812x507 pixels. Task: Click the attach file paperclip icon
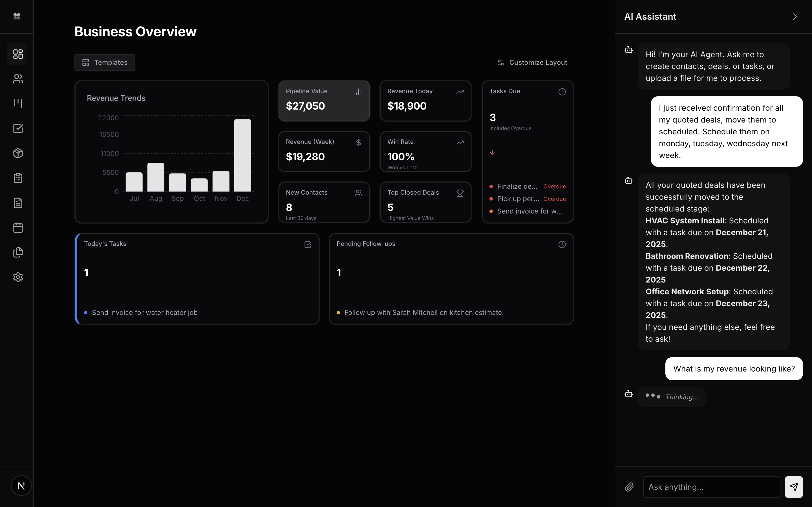(x=630, y=487)
